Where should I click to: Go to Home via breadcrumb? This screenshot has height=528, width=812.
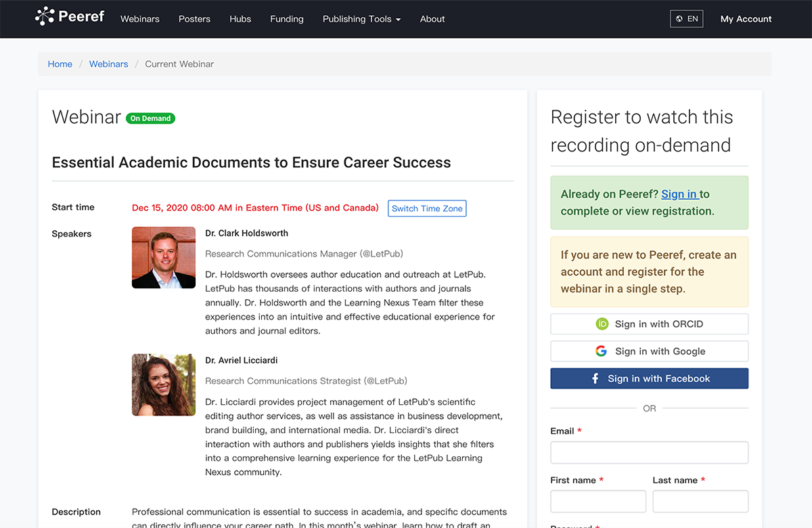[60, 64]
